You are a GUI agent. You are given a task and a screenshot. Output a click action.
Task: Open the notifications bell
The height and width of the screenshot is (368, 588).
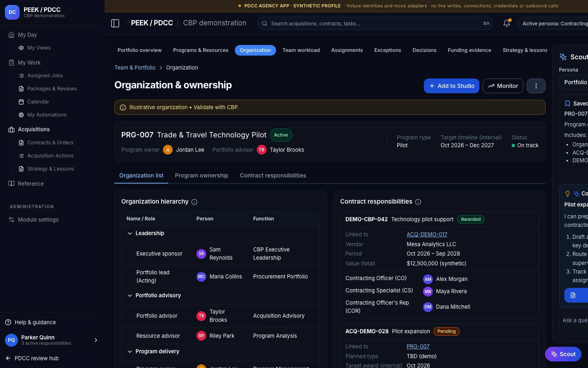click(x=507, y=23)
